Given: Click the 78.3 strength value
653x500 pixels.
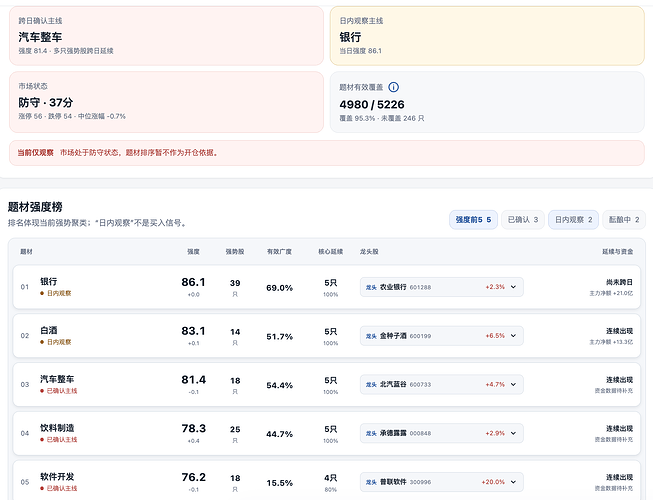Looking at the screenshot, I should pyautogui.click(x=193, y=428).
